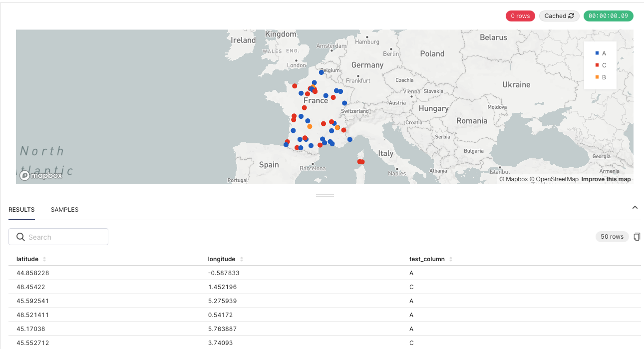Image resolution: width=644 pixels, height=349 pixels.
Task: Click longitude cell 5.763887
Action: coord(223,329)
